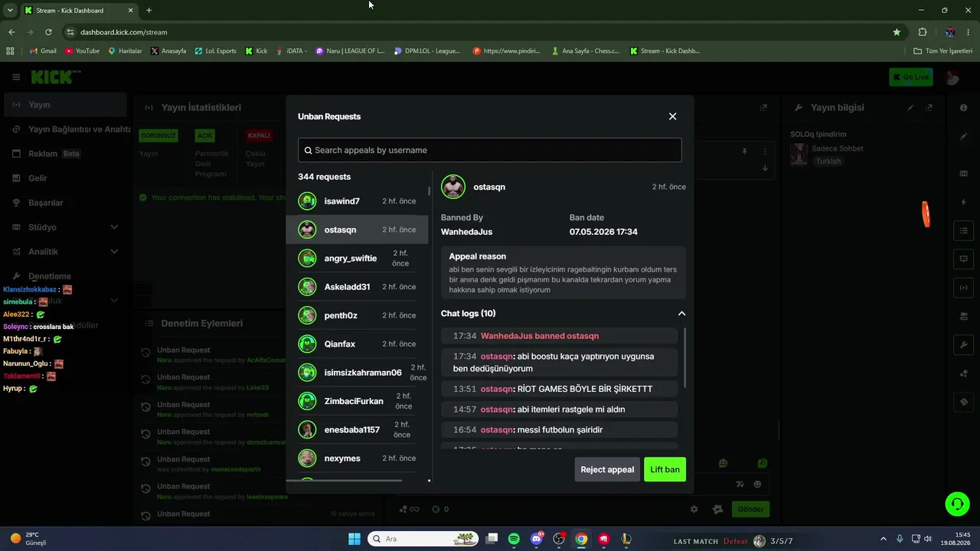980x551 pixels.
Task: Open angry_swiftie's unban request
Action: coord(357,259)
